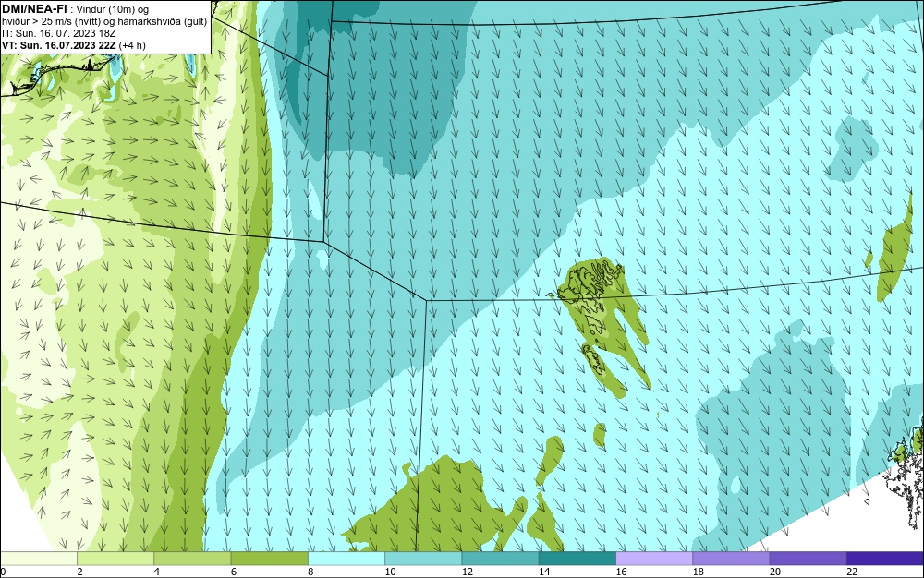Click the legend label '18'

point(698,572)
